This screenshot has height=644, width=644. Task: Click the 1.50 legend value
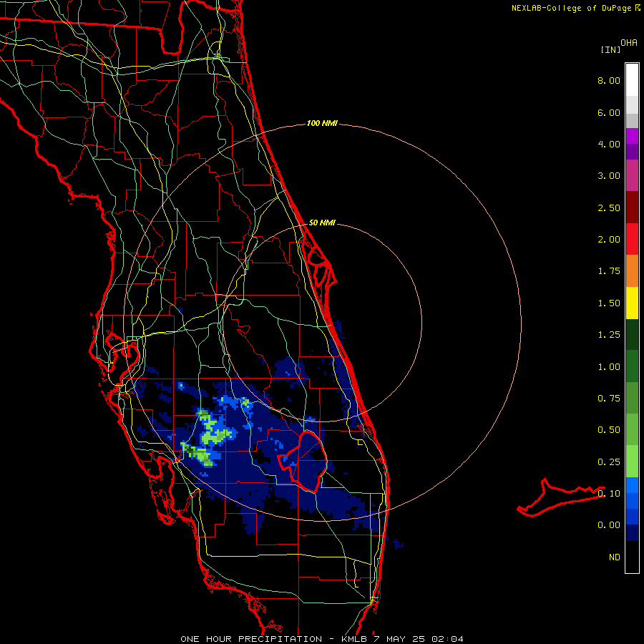click(x=609, y=303)
